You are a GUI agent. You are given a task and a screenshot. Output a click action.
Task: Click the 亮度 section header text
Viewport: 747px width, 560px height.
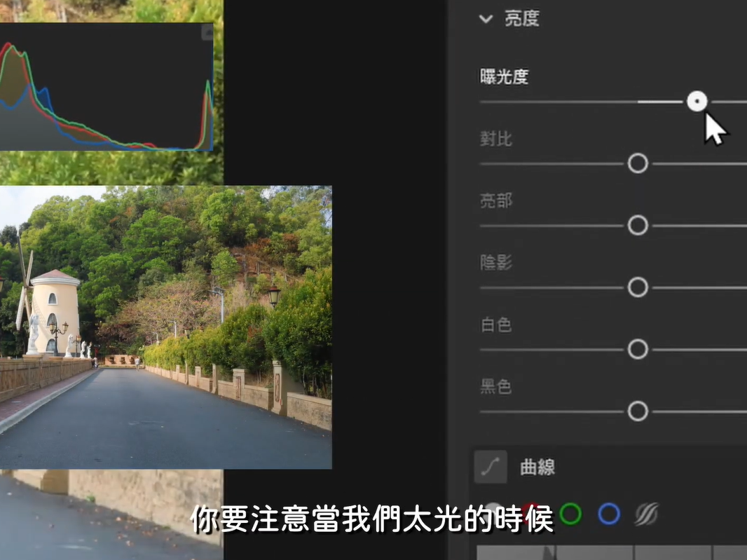522,19
